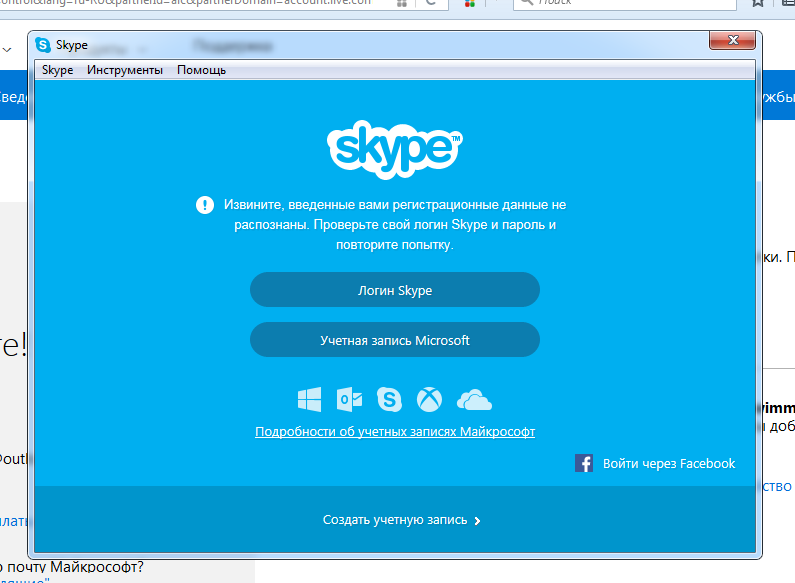Click the exclamation warning icon
The height and width of the screenshot is (583, 795).
[205, 205]
